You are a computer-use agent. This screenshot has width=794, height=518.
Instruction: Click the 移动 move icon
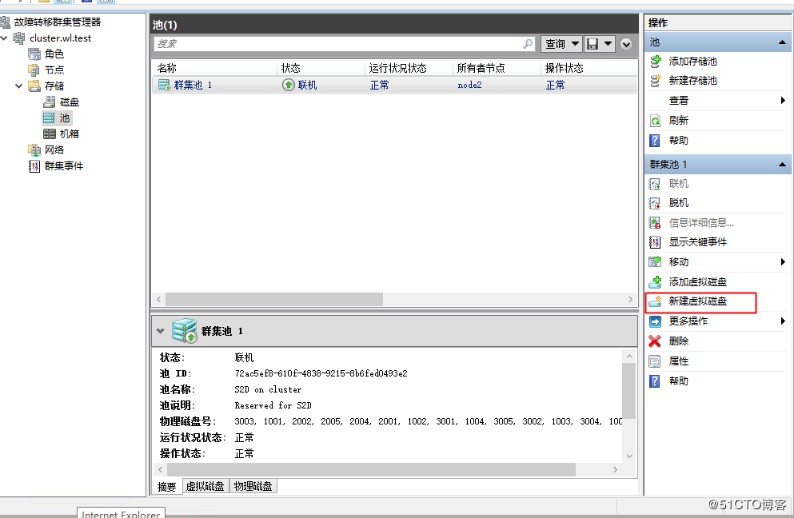tap(655, 262)
